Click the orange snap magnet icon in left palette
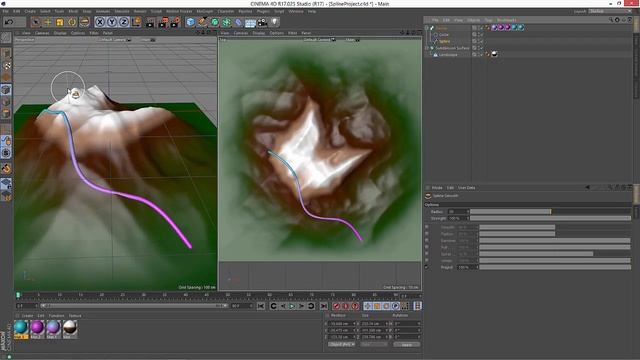 6,168
